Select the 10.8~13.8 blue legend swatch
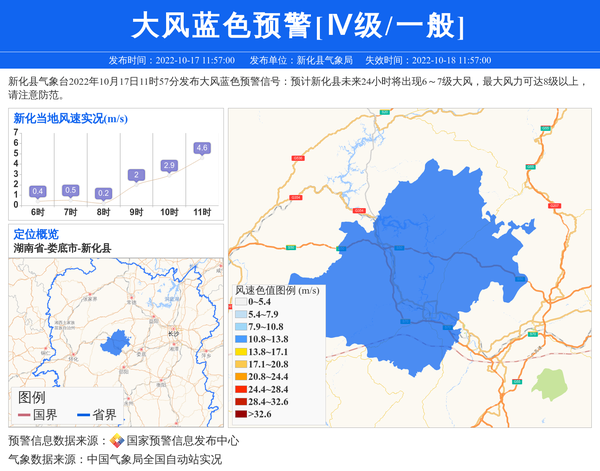The width and height of the screenshot is (600, 471). pyautogui.click(x=240, y=340)
